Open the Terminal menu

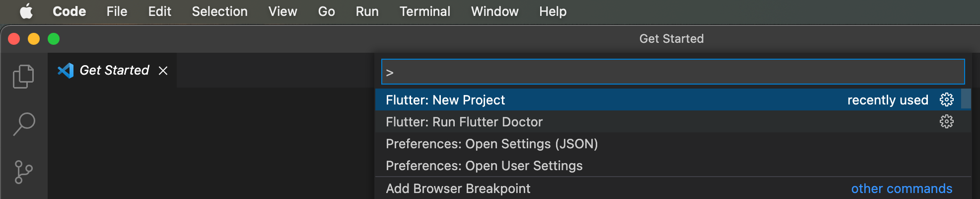[424, 11]
